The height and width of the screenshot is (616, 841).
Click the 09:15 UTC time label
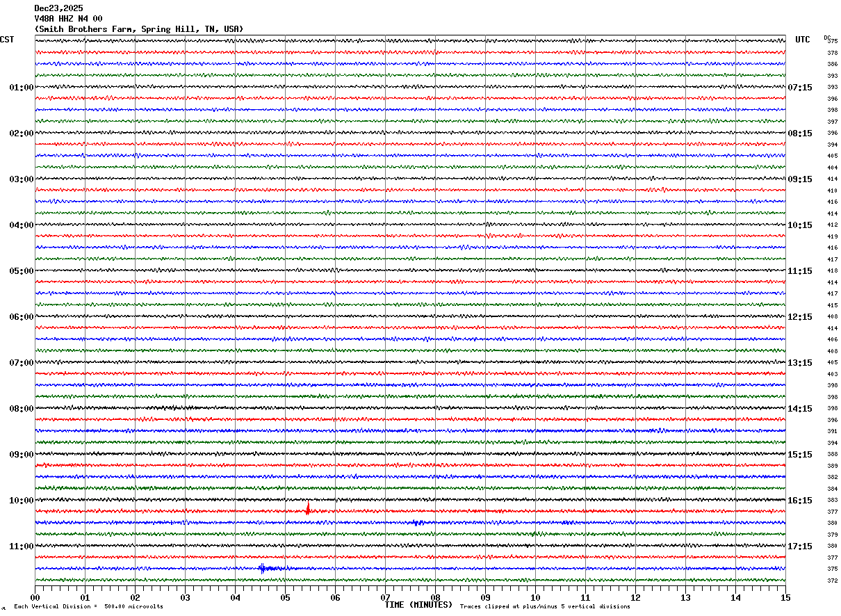pyautogui.click(x=800, y=179)
